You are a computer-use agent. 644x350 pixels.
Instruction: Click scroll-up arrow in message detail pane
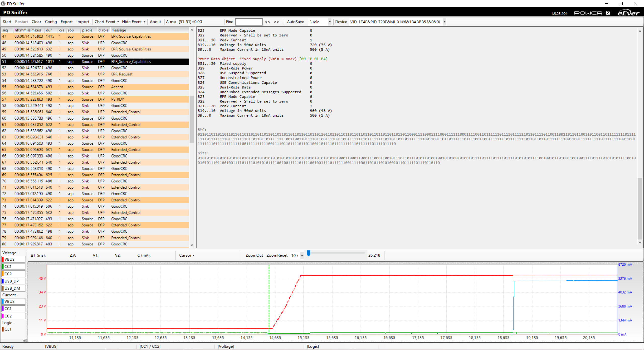(640, 31)
